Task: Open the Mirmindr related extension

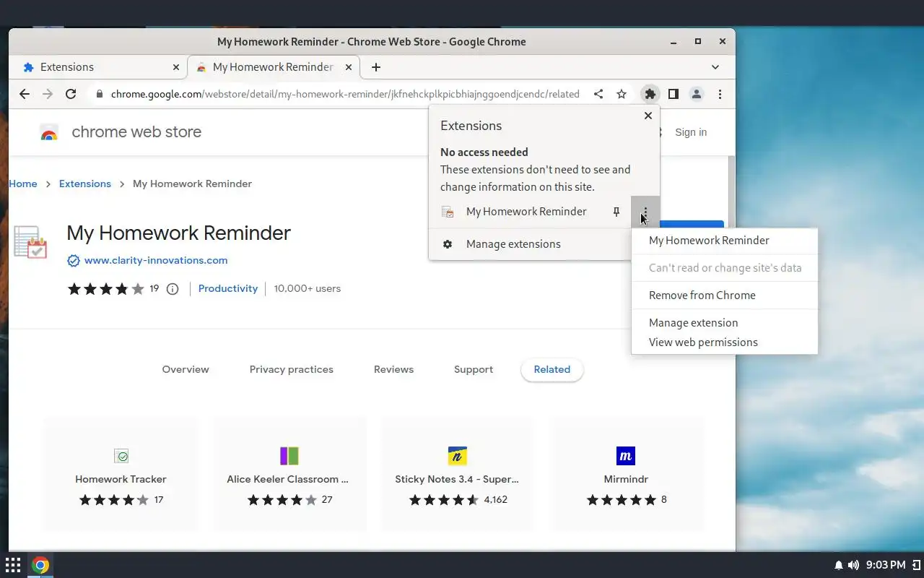Action: click(626, 474)
